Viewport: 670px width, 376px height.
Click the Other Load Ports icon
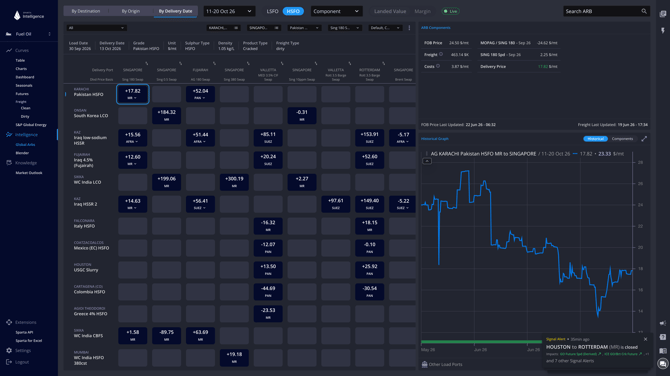[424, 364]
